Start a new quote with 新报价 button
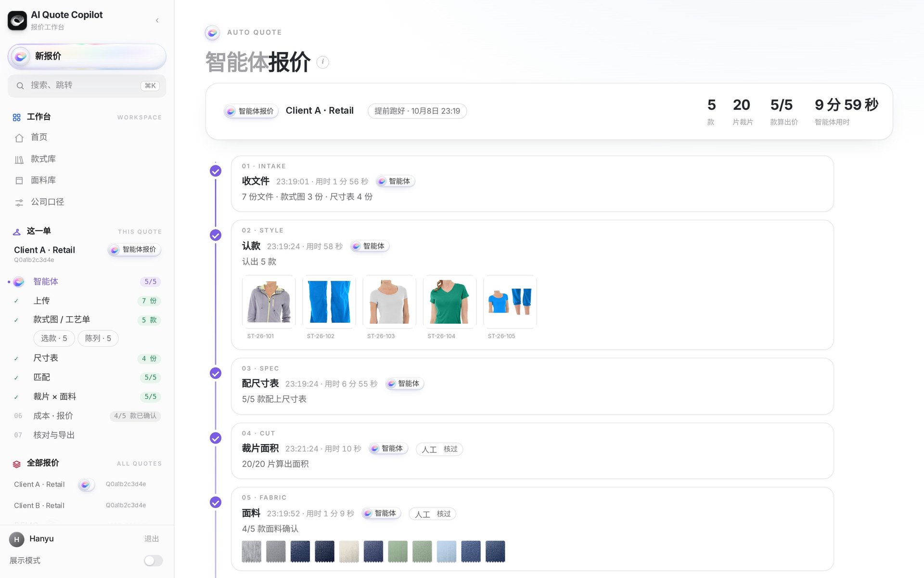The image size is (924, 578). [87, 56]
